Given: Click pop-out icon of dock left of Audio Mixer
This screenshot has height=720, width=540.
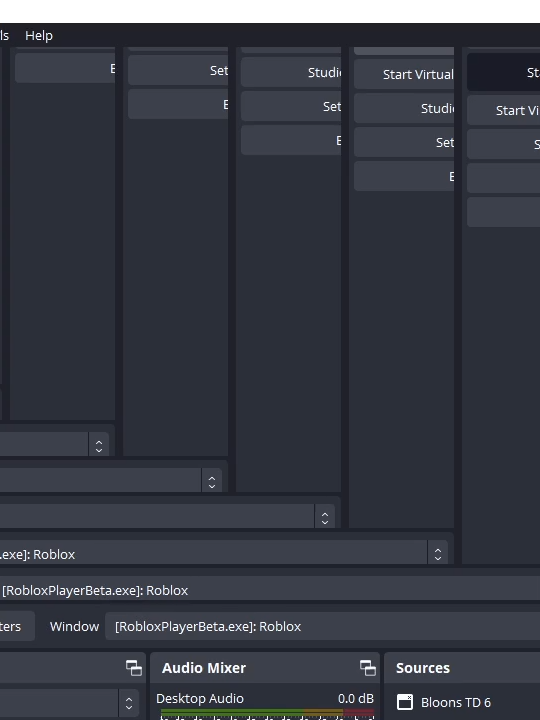Looking at the screenshot, I should point(134,668).
